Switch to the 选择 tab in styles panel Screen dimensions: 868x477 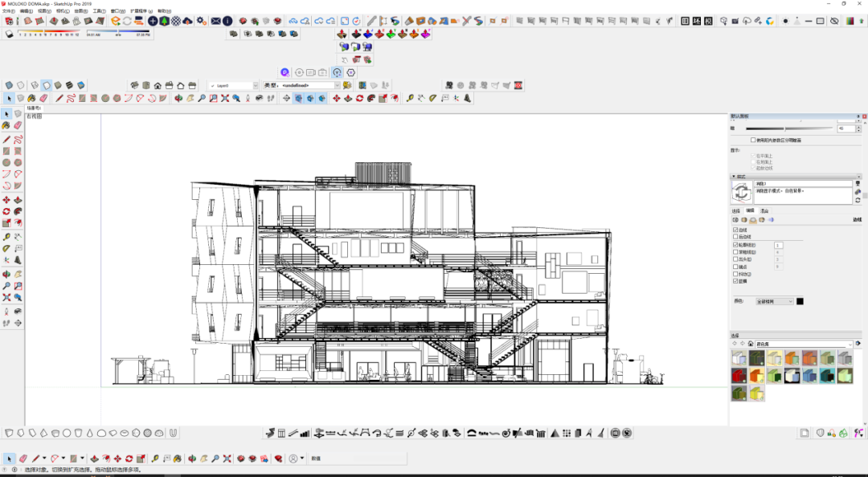[735, 211]
